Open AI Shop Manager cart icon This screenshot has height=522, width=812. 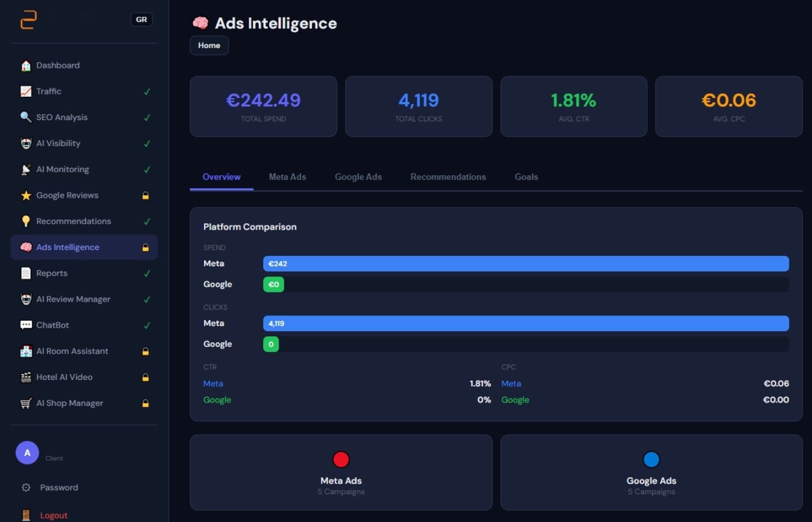[x=26, y=403]
